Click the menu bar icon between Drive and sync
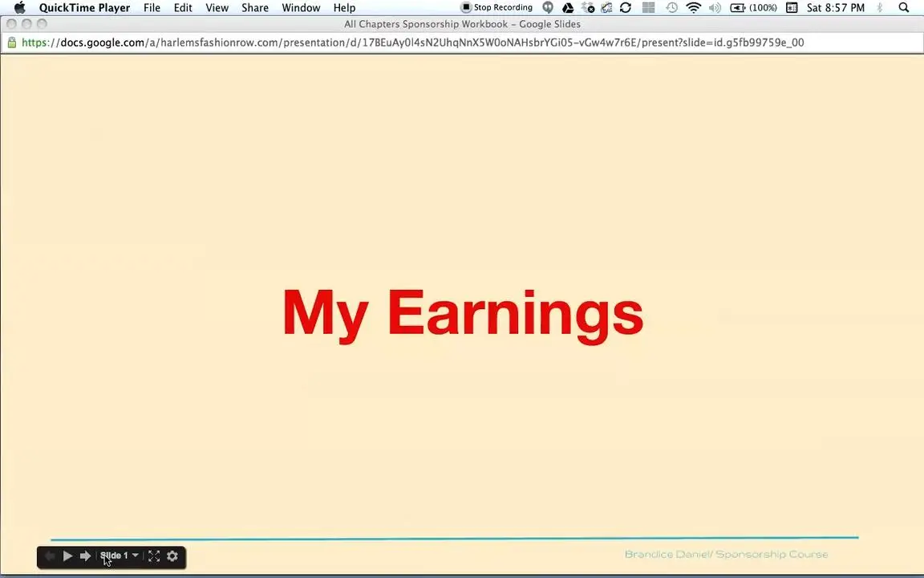The image size is (924, 578). pyautogui.click(x=587, y=8)
